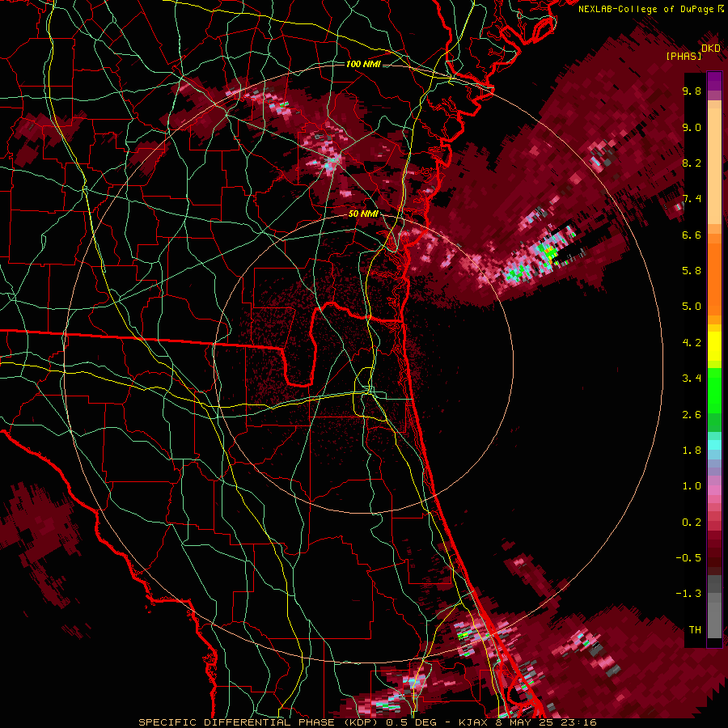Pick the purple band atop the color bar

click(x=714, y=81)
